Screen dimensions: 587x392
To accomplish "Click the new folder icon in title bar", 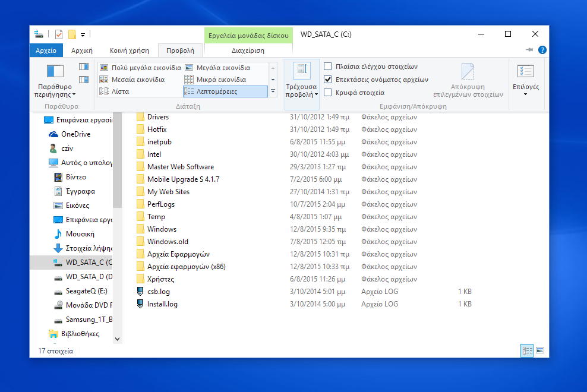I will click(x=72, y=34).
